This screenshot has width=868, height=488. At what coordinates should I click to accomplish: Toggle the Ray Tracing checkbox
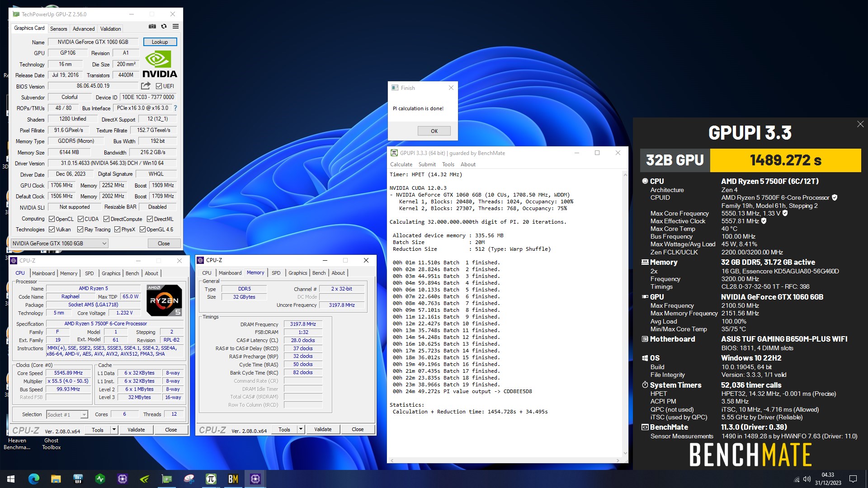point(80,230)
